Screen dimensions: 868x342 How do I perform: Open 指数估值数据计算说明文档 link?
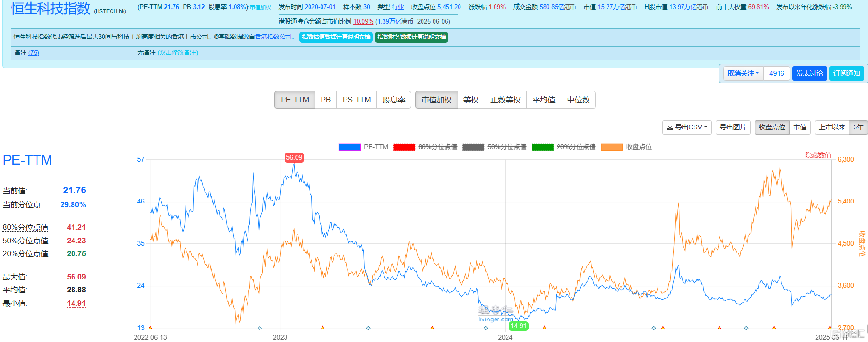point(336,37)
